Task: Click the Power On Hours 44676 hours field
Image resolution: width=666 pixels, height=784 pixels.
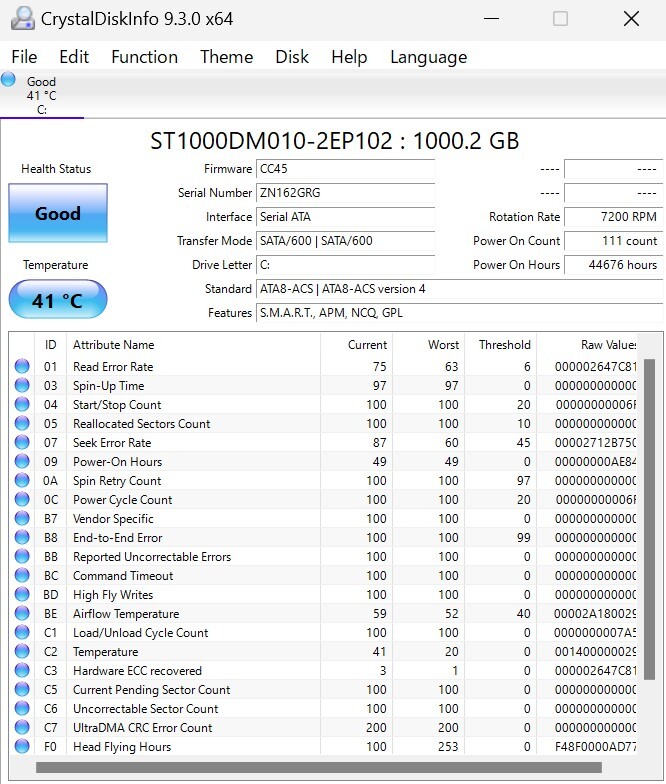Action: [x=614, y=265]
